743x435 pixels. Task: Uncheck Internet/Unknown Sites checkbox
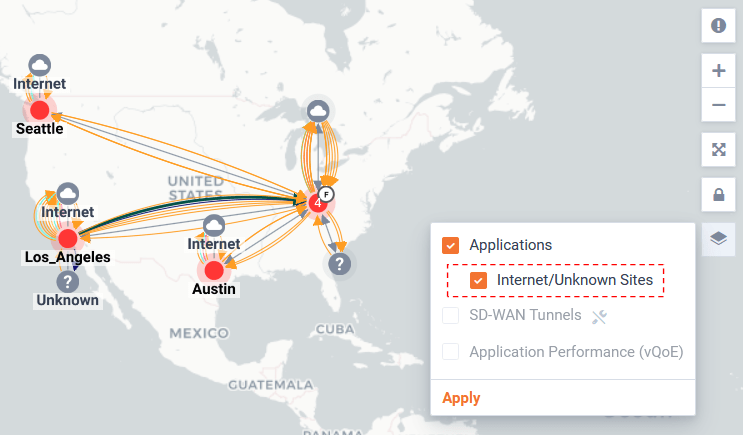click(x=478, y=280)
